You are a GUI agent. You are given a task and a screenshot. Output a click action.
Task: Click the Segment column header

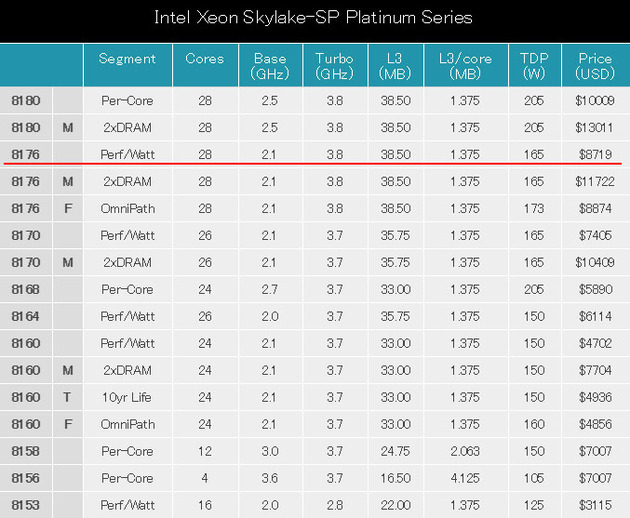point(127,65)
